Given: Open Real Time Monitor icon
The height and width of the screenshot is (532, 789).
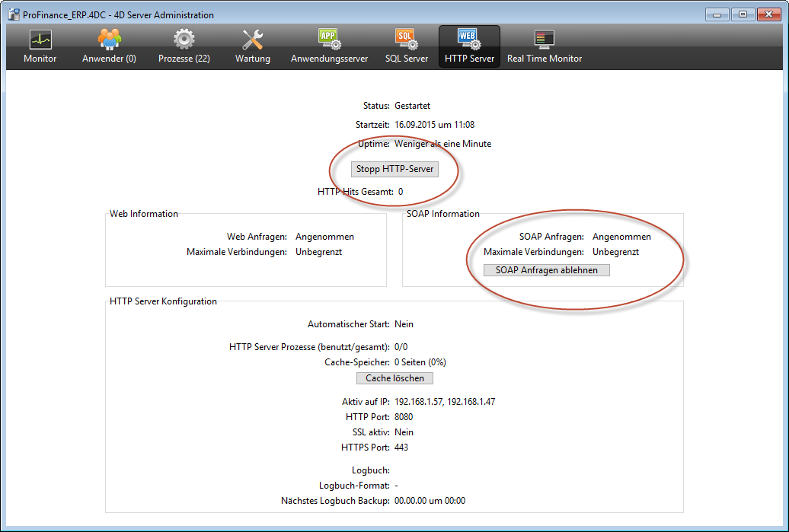Looking at the screenshot, I should (x=544, y=39).
